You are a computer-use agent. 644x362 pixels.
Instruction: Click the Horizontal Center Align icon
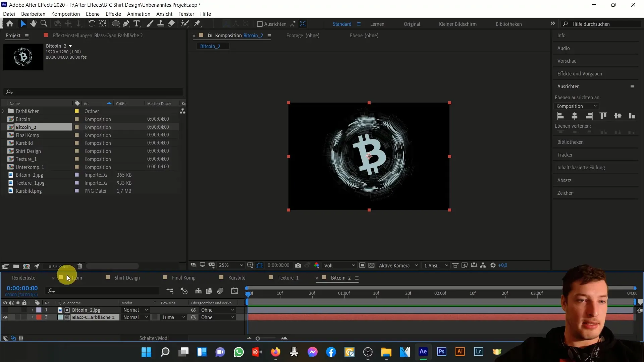(574, 115)
